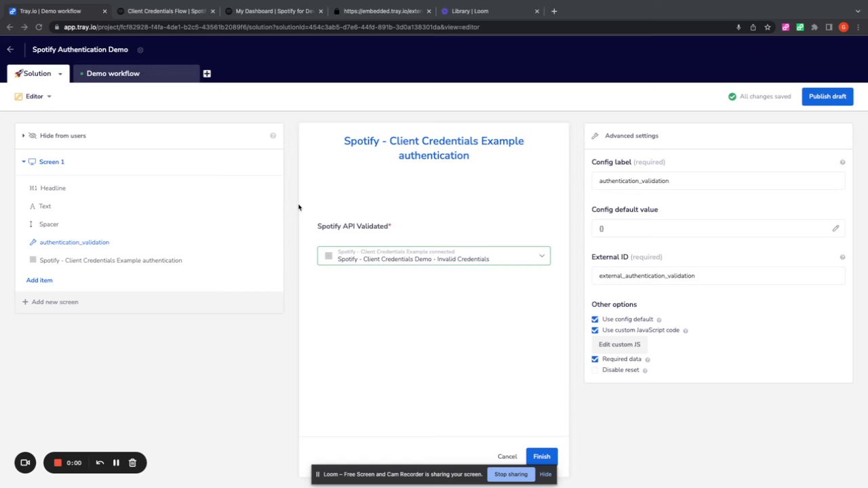The width and height of the screenshot is (868, 488).
Task: Go back using the project back arrow
Action: (10, 49)
